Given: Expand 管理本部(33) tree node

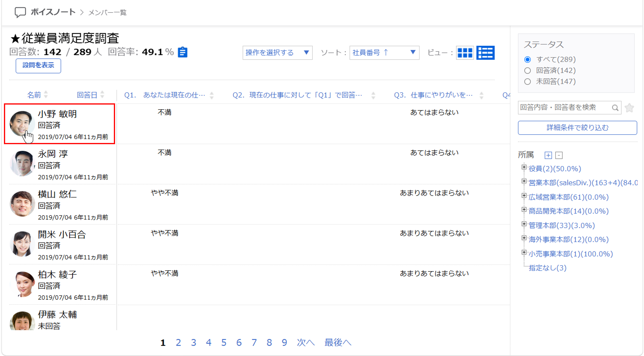Looking at the screenshot, I should [524, 224].
